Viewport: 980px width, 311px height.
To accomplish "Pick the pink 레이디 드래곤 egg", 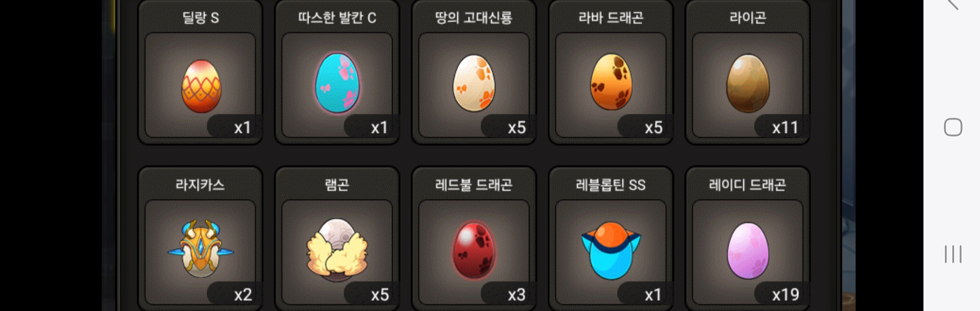I will tap(748, 251).
